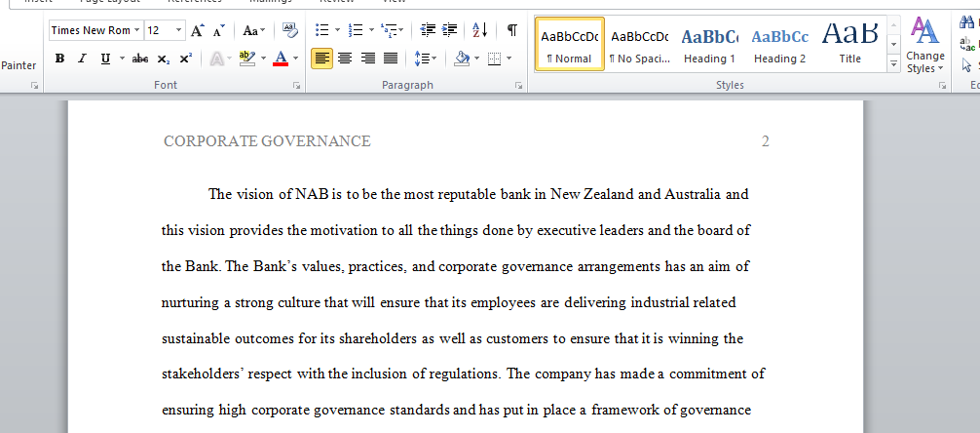The width and height of the screenshot is (980, 433).
Task: Click the Bullets list icon
Action: (x=321, y=30)
